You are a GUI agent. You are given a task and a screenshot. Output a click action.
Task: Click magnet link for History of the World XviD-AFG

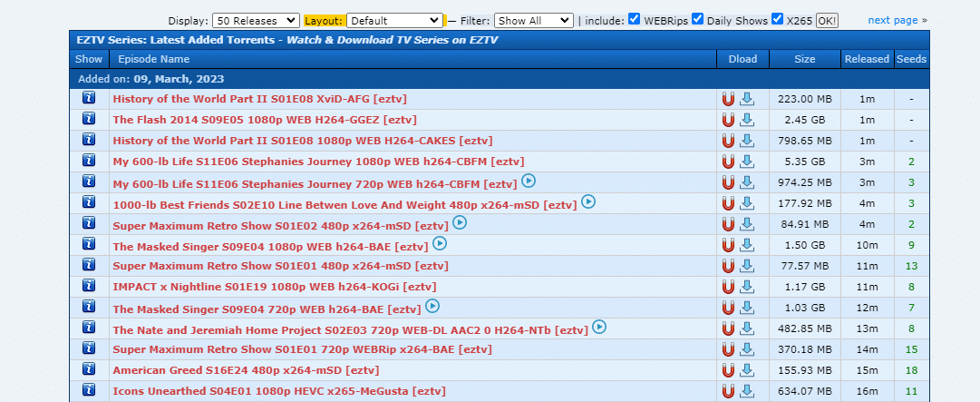coord(728,99)
